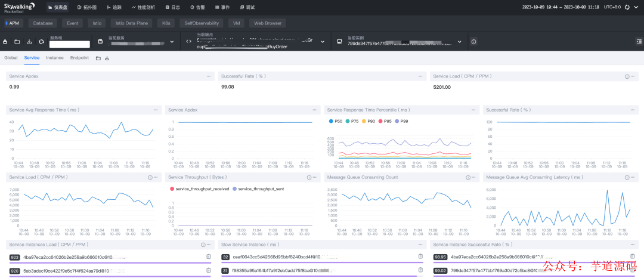Select the APM dashboard group
644x278 pixels.
click(x=14, y=23)
